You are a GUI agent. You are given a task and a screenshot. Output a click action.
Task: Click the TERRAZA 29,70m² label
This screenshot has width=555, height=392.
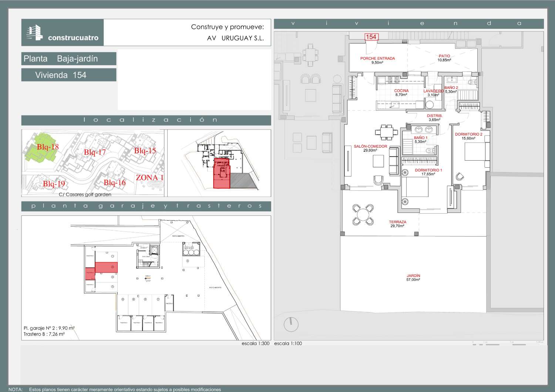(x=397, y=224)
